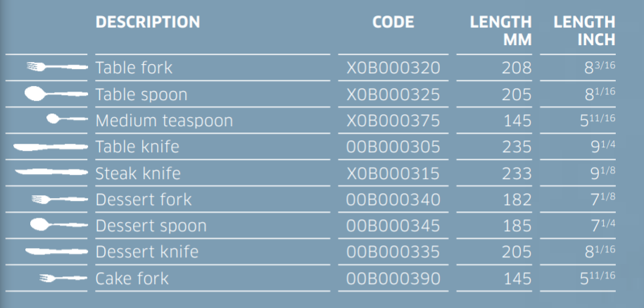Click the Dessert spoon 185 mm value
This screenshot has width=644, height=308.
(x=517, y=226)
